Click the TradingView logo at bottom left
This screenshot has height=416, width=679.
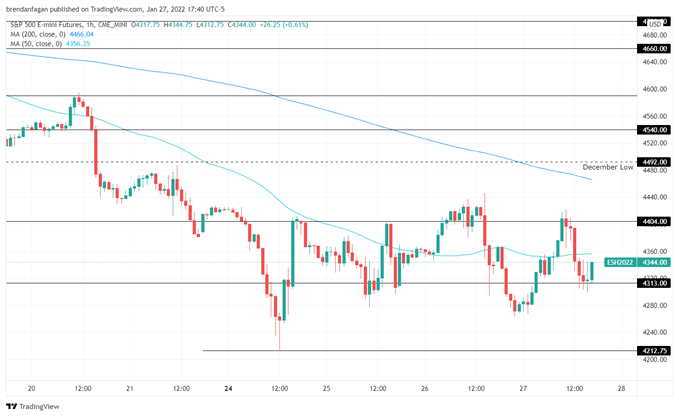(x=32, y=406)
